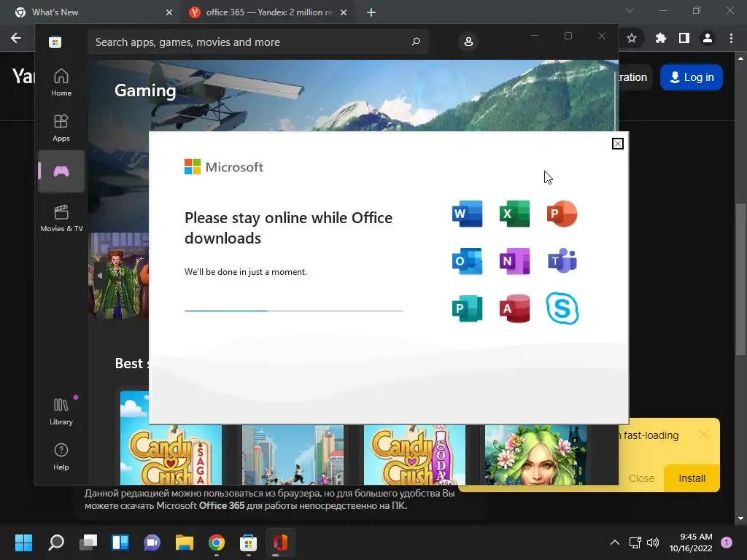This screenshot has width=747, height=560.
Task: Open Library in Store sidebar
Action: coord(61,411)
